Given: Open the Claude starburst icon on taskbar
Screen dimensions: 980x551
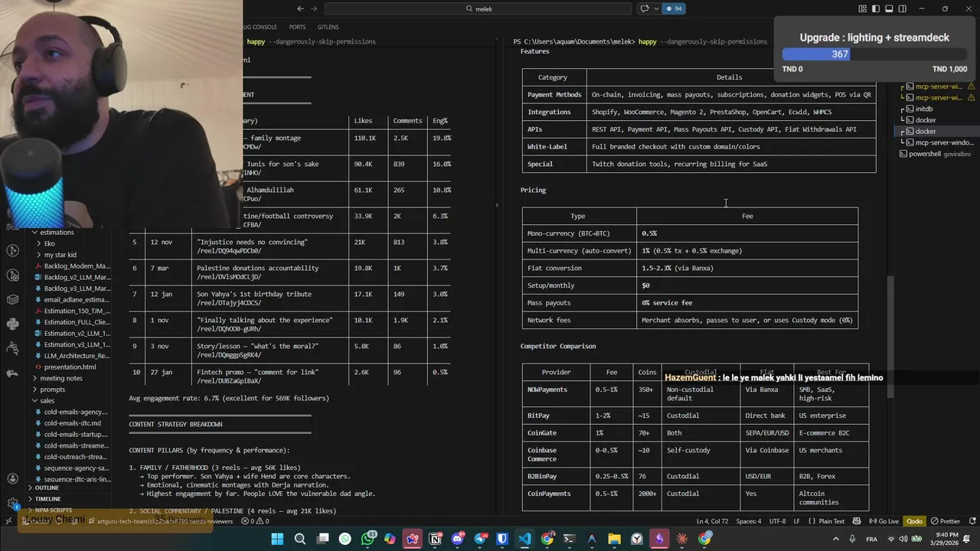Looking at the screenshot, I should pyautogui.click(x=681, y=539).
